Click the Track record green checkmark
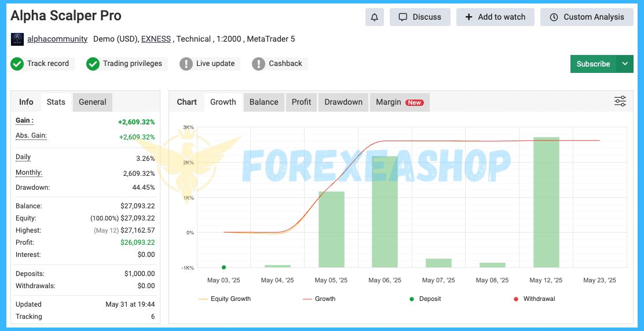 (17, 64)
